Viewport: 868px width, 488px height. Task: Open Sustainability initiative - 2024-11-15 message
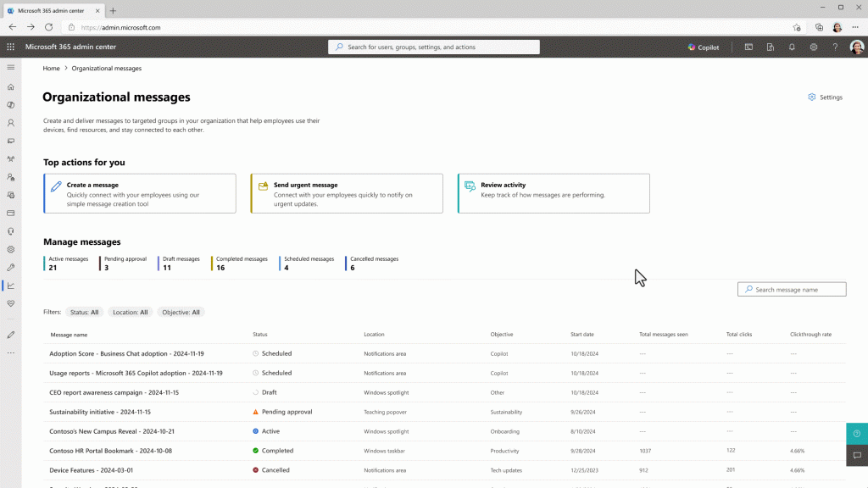click(x=100, y=413)
